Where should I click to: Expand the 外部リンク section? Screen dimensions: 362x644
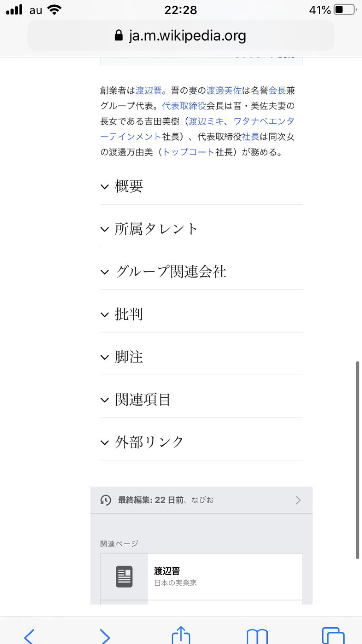pyautogui.click(x=149, y=442)
